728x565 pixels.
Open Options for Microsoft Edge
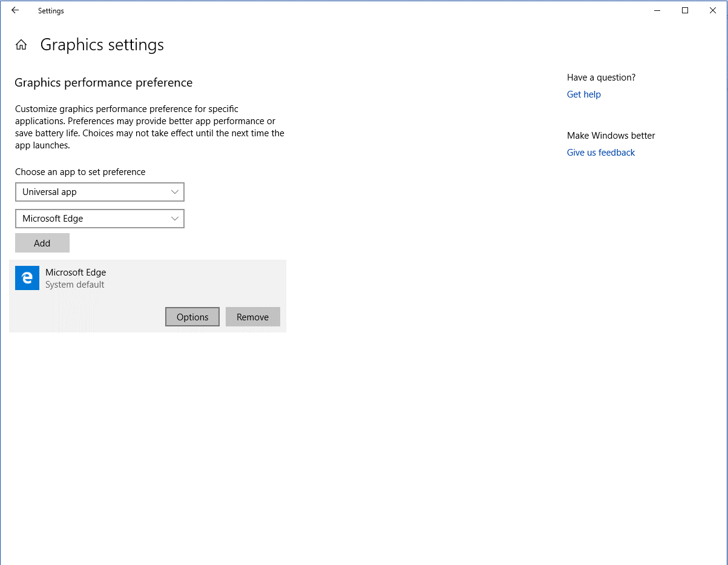pos(192,317)
